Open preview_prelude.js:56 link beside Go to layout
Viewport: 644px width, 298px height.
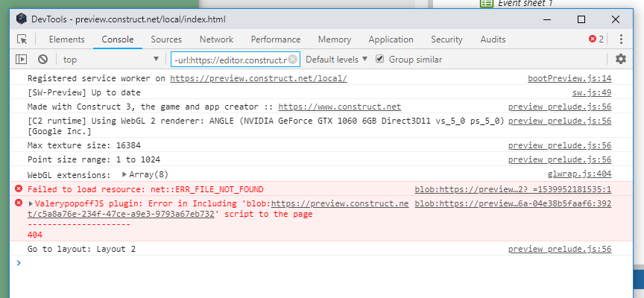click(x=560, y=249)
